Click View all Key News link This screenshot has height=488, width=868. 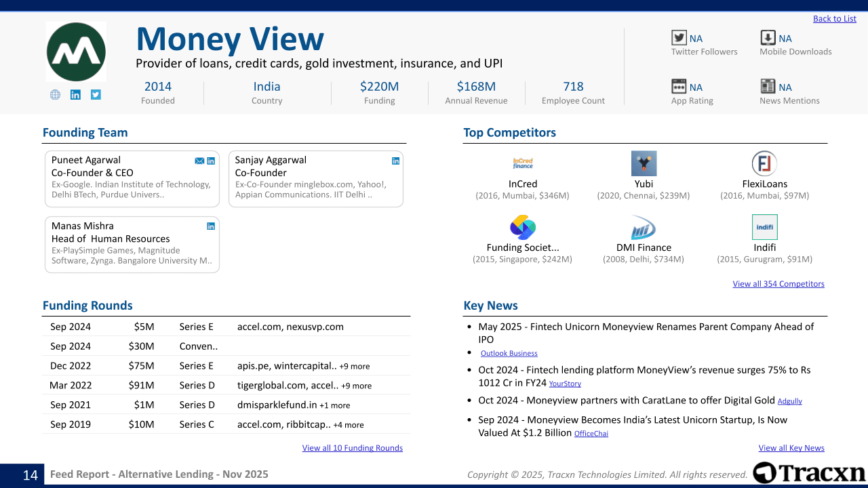pyautogui.click(x=791, y=448)
